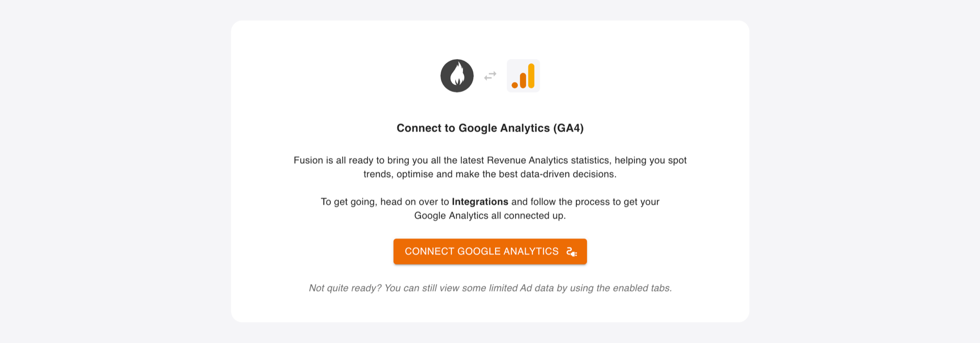The image size is (980, 343).
Task: Click the two-way sync arrows icon
Action: coord(490,76)
